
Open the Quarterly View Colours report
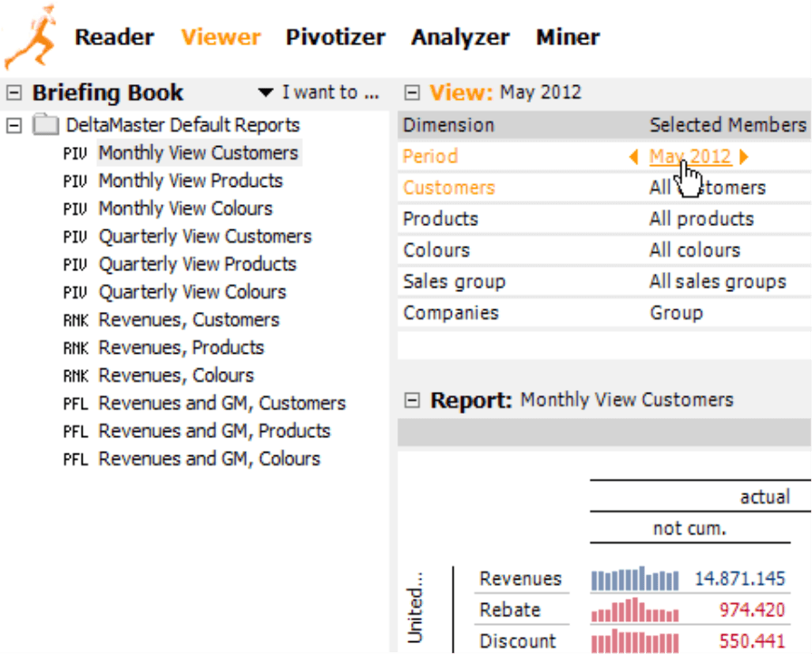click(192, 292)
